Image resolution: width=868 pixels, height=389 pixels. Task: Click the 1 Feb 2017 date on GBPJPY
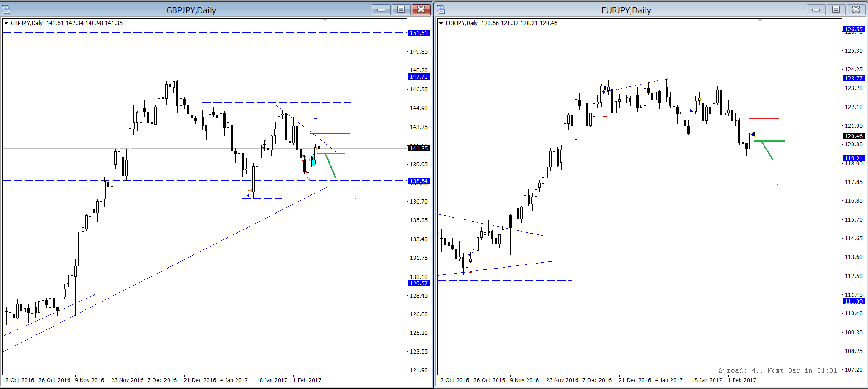pos(307,380)
